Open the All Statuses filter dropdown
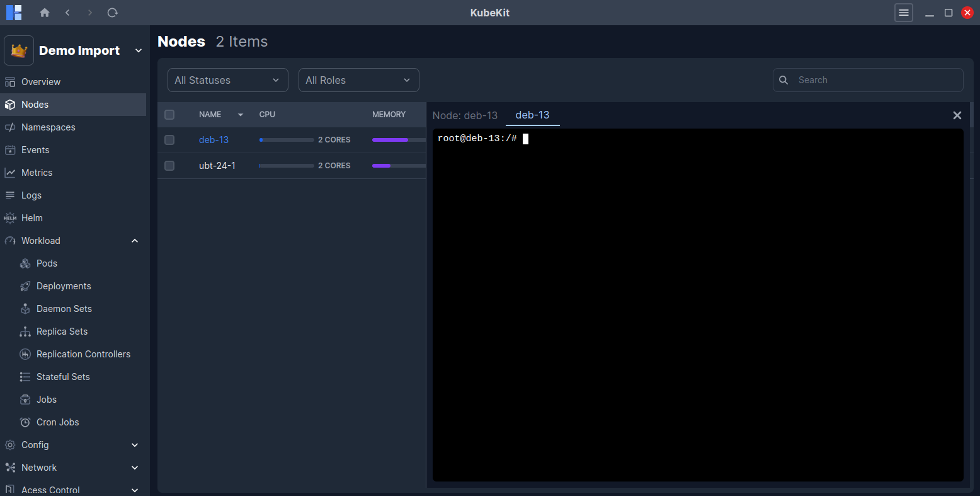 227,80
